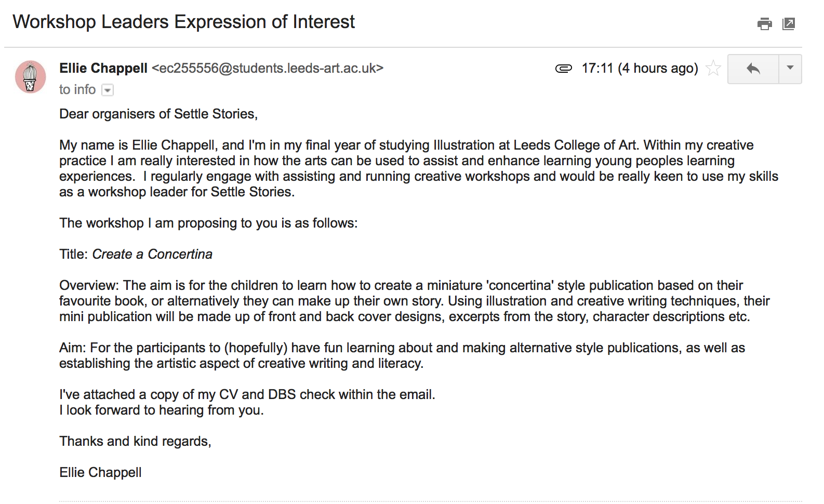Click the CV and DBS check sentence
Viewport: 824px width, 504px height.
[x=247, y=394]
